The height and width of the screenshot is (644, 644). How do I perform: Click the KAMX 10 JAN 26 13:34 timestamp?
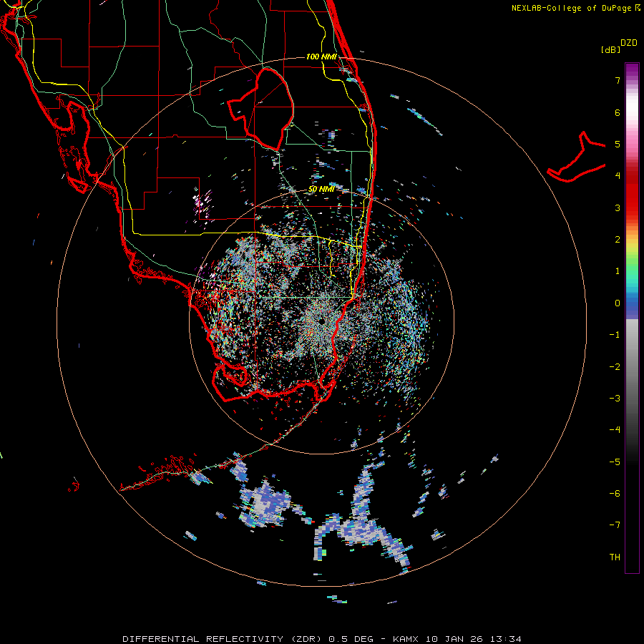pyautogui.click(x=457, y=639)
